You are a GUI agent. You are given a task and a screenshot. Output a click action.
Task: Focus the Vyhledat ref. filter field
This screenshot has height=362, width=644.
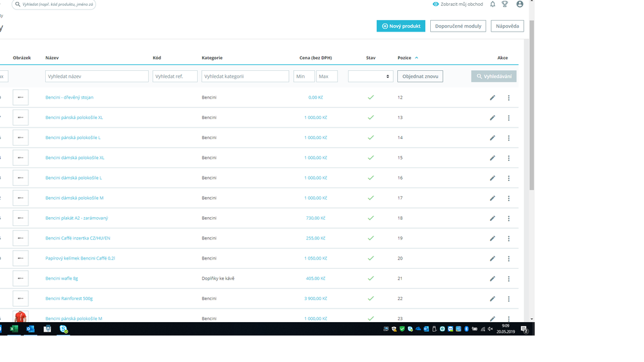point(175,77)
